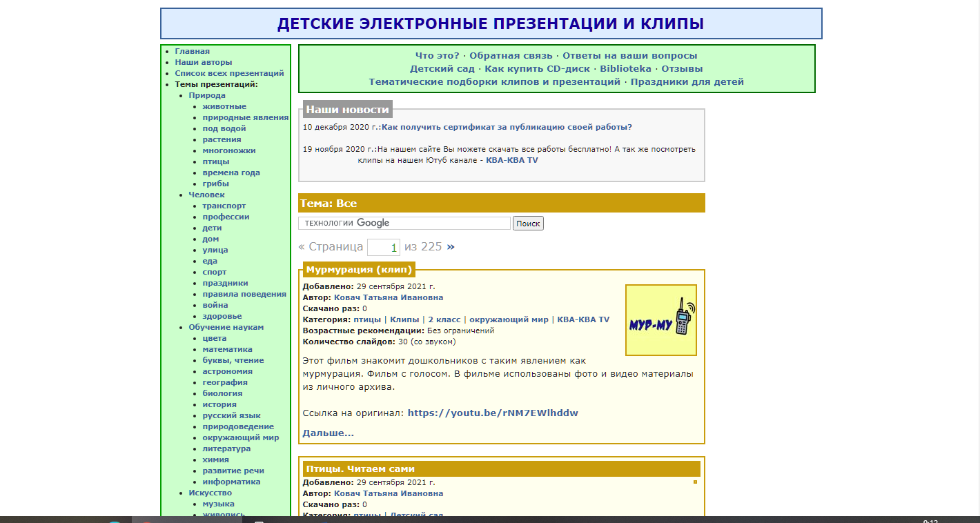Select астрономия subtopic
Viewport: 980px width, 523px height.
(228, 371)
